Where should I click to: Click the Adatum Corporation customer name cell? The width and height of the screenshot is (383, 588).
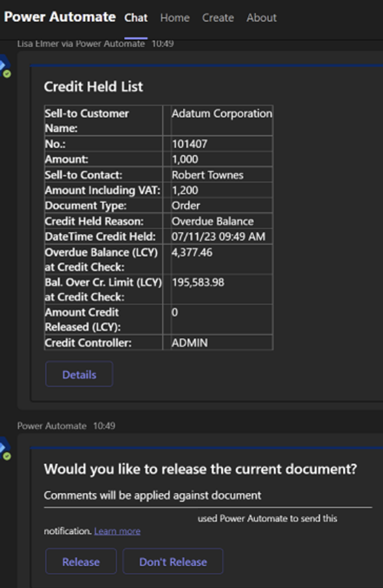[x=222, y=113]
